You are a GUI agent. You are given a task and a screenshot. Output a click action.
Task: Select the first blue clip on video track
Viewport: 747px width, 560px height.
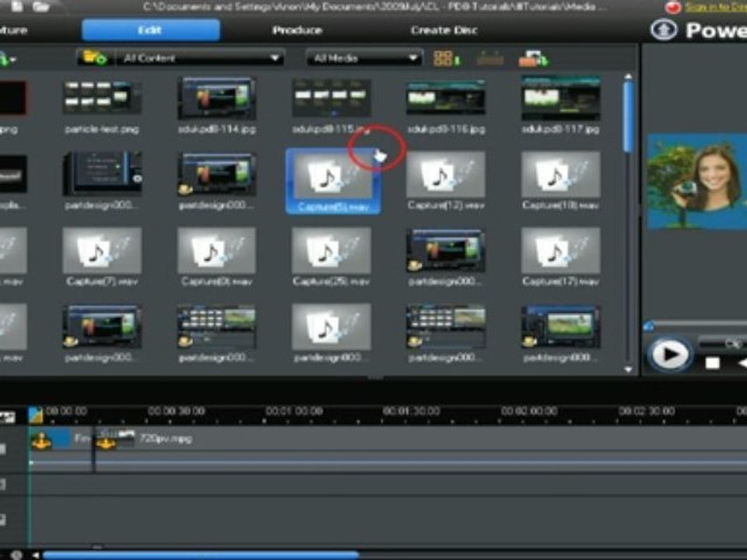[x=61, y=439]
